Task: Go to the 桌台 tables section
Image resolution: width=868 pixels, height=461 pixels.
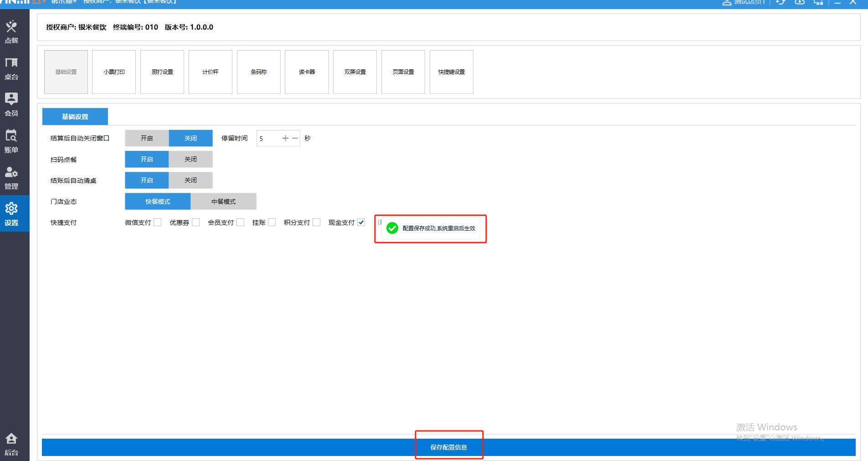Action: pyautogui.click(x=11, y=68)
